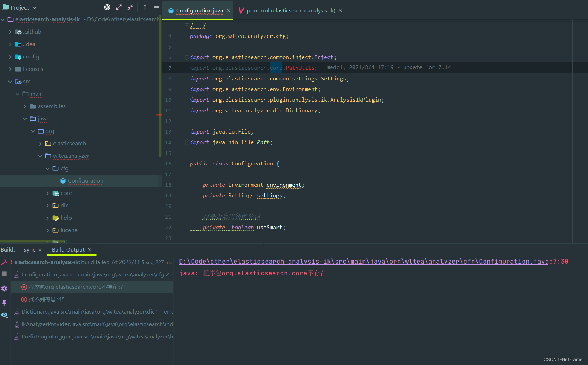Viewport: 588px width, 365px height.
Task: Open Project panel options via three-dots icon
Action: (145, 7)
